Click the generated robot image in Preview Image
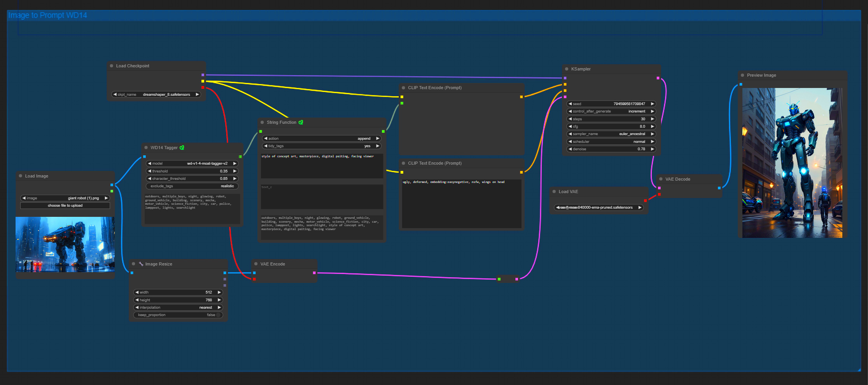868x385 pixels. [x=792, y=163]
